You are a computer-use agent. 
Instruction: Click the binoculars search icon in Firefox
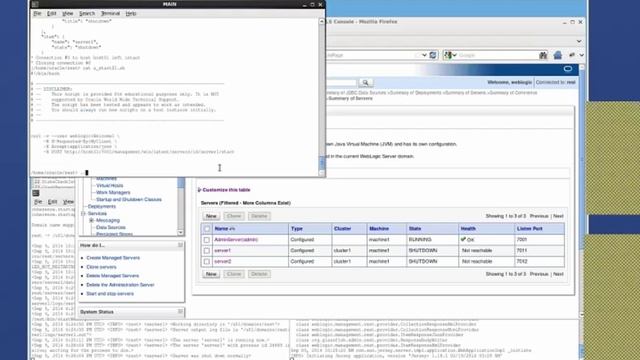click(543, 55)
